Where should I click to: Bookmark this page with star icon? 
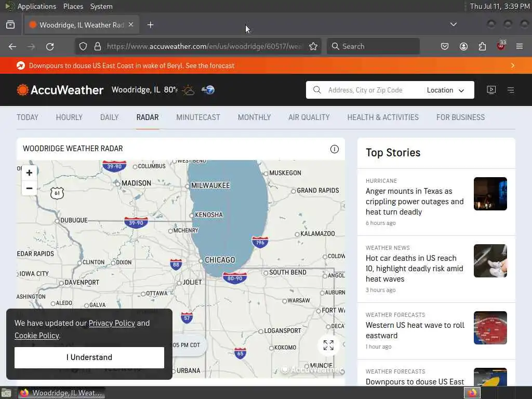pos(313,46)
